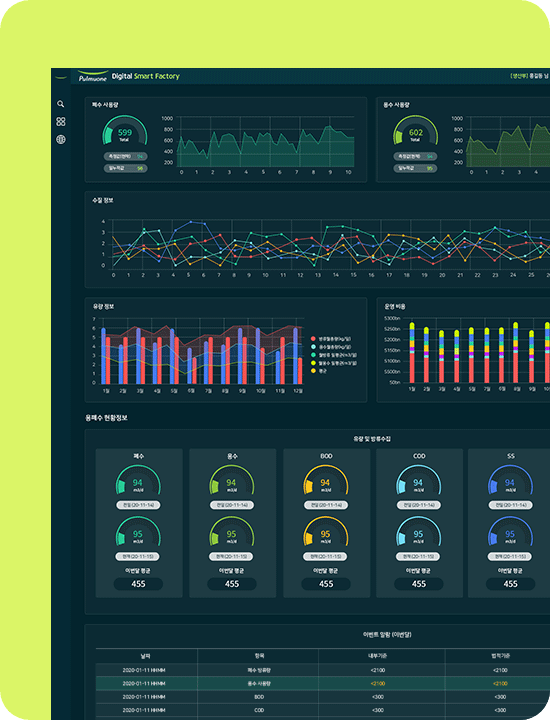Click the 용수 card (20-11-15) date pill
Image resolution: width=550 pixels, height=720 pixels.
(231, 557)
